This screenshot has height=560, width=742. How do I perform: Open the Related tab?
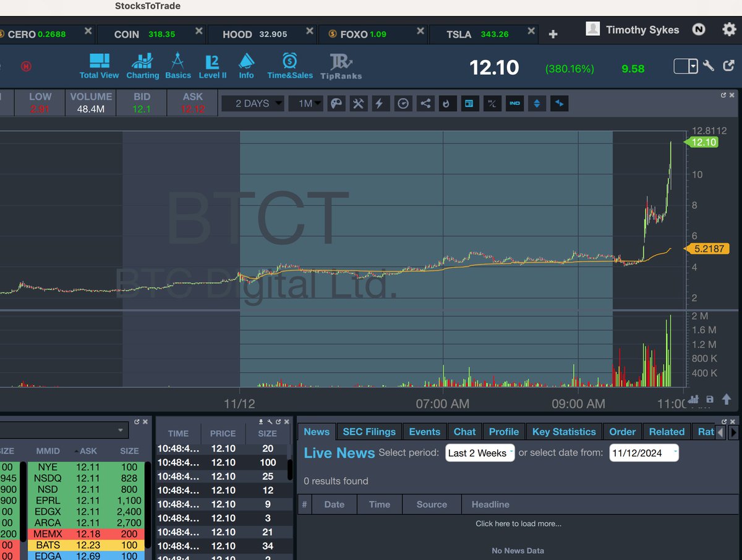pos(667,431)
